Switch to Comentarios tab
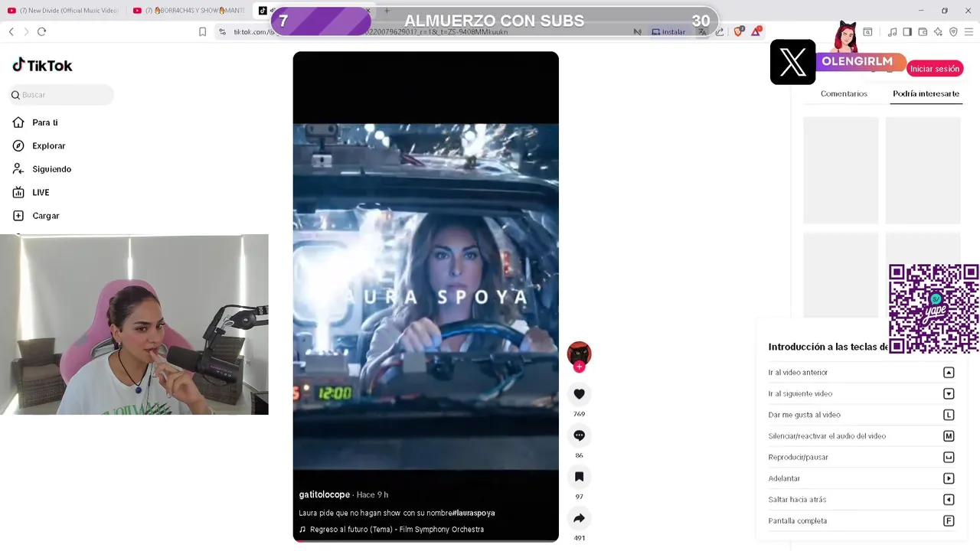980x551 pixels. point(844,93)
